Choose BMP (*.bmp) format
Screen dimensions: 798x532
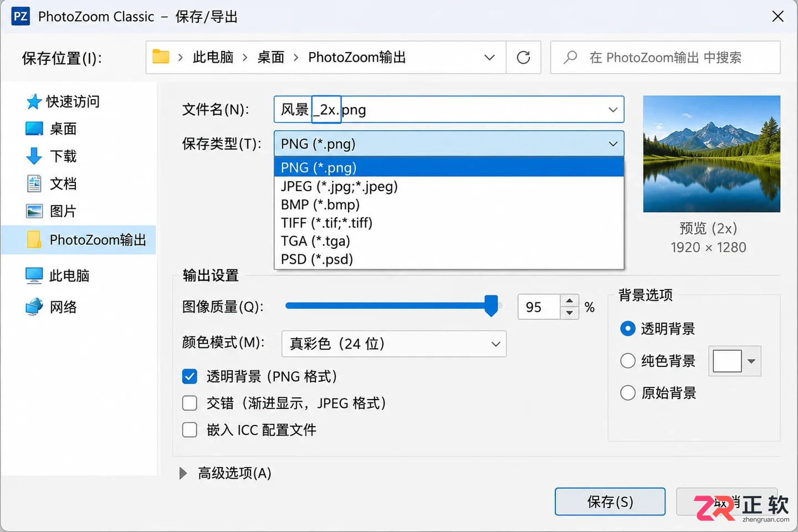(x=449, y=204)
